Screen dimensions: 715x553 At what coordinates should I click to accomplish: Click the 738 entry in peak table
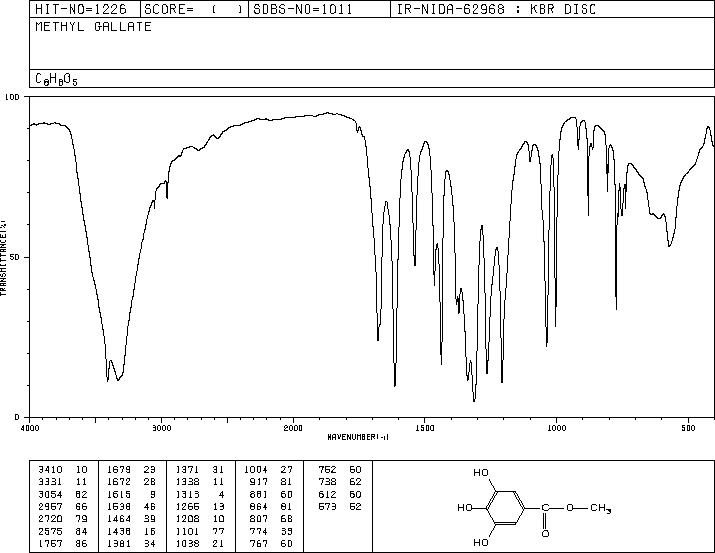pos(327,482)
